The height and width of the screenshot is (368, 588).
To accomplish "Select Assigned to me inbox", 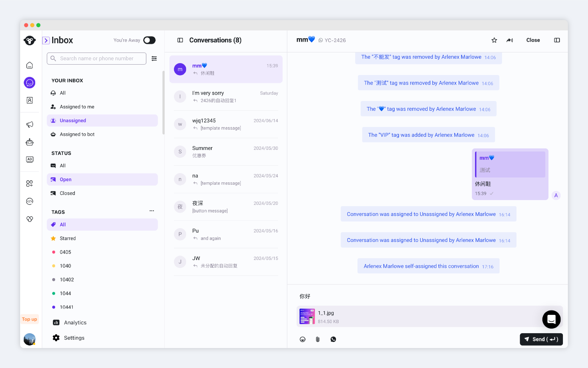I will pos(77,107).
